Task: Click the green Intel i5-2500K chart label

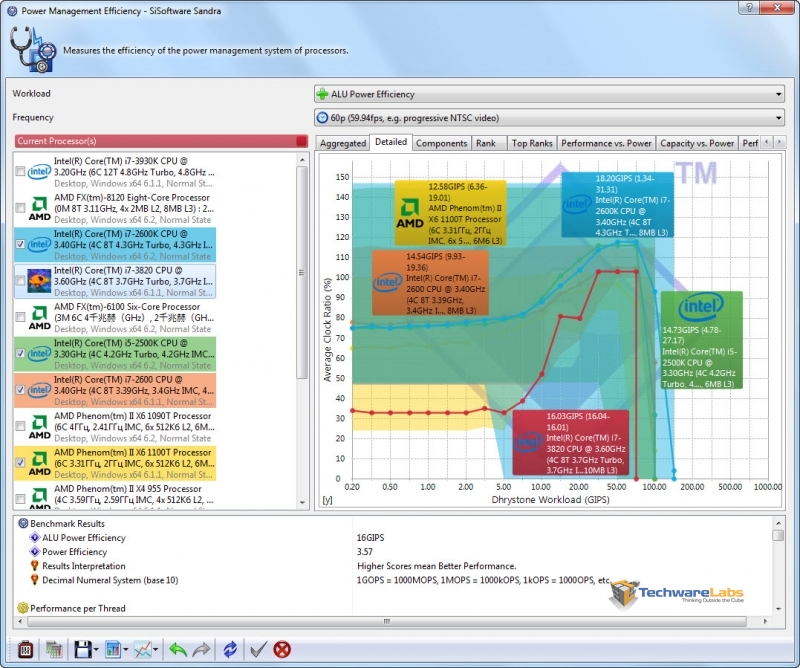Action: (x=702, y=340)
